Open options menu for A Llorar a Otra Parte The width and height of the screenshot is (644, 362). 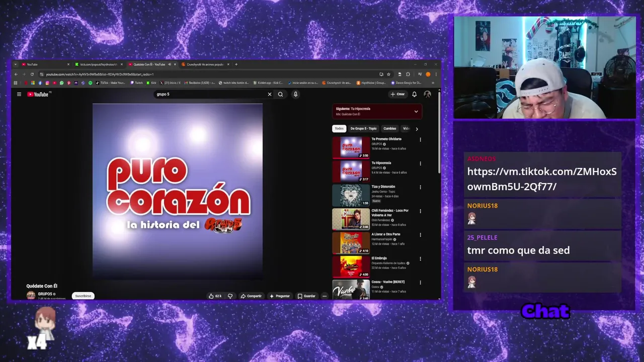point(420,235)
